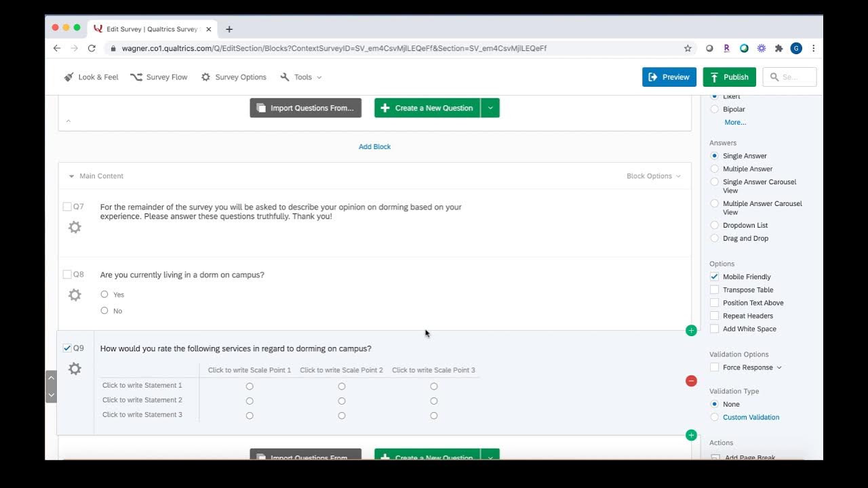Select Bipolar matrix type
The image size is (868, 488).
point(714,109)
